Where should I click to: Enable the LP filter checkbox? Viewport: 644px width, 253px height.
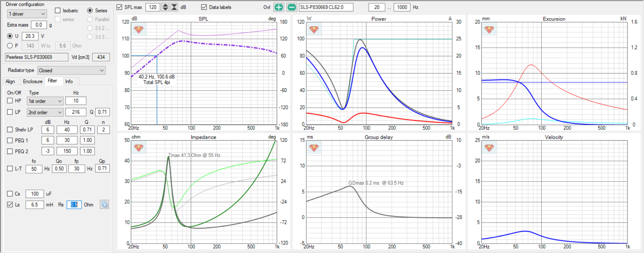coord(10,112)
